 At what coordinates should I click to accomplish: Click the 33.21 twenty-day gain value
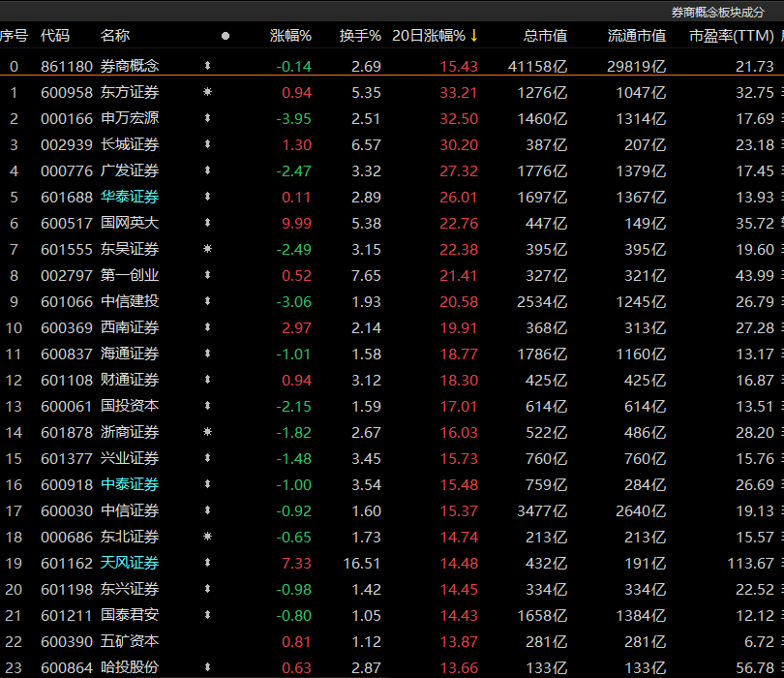459,93
